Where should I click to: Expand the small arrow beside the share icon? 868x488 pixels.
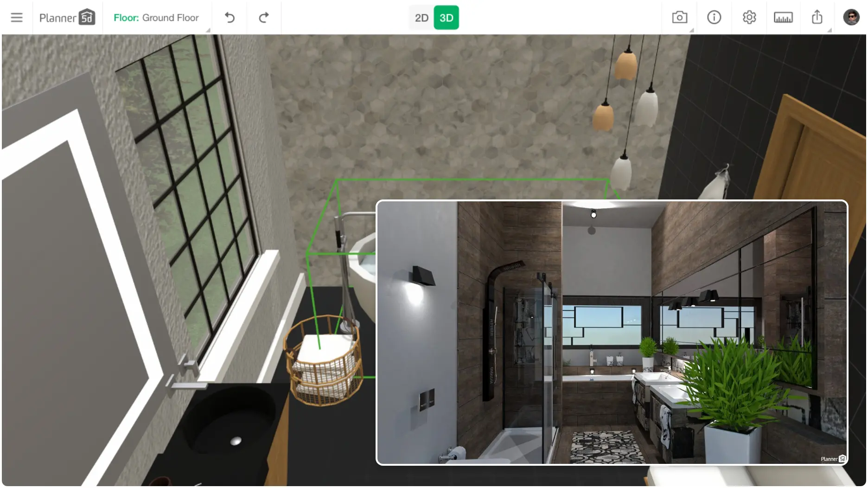click(x=829, y=30)
